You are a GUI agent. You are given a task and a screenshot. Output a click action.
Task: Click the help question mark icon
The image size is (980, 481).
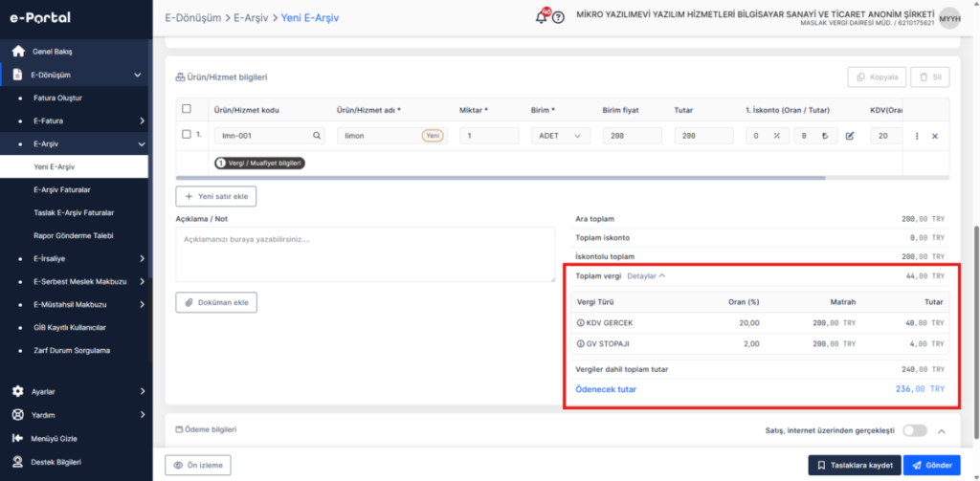[559, 17]
